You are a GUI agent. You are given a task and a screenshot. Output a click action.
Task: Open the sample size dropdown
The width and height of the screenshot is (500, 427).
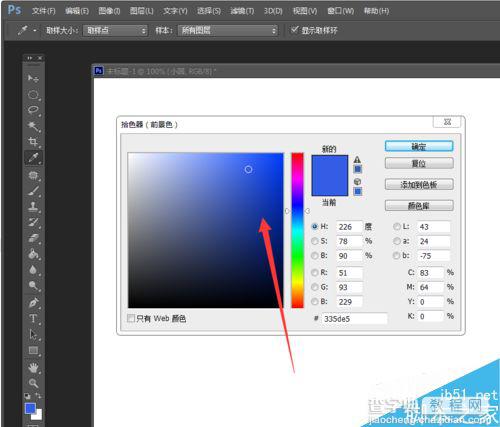click(x=115, y=31)
